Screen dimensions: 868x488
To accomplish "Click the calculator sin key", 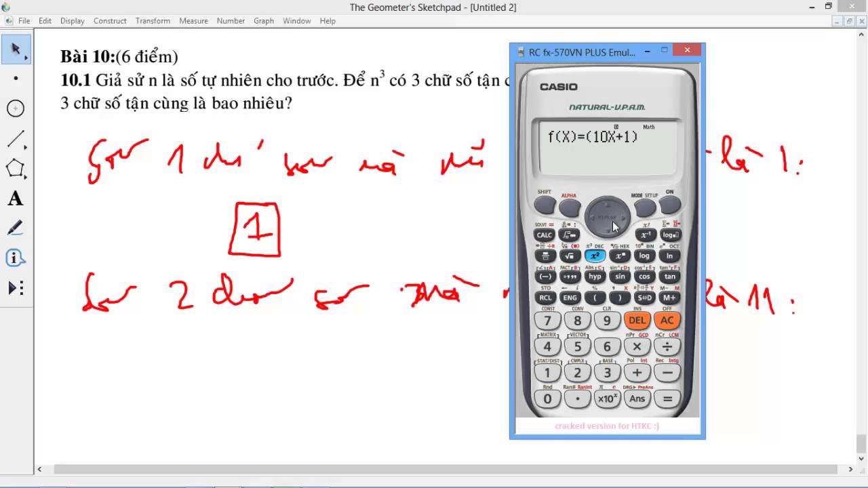I will click(620, 277).
